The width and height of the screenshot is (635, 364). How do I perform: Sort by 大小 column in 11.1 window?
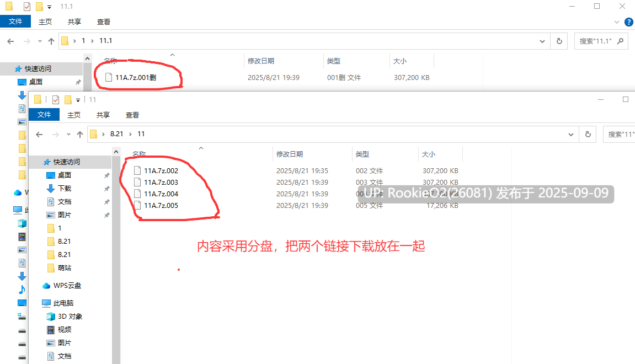(x=400, y=61)
